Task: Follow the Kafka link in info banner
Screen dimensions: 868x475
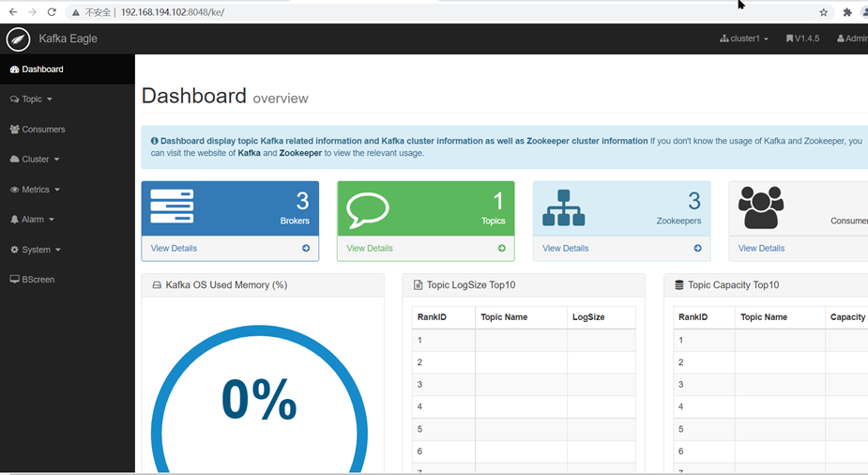Action: 249,153
